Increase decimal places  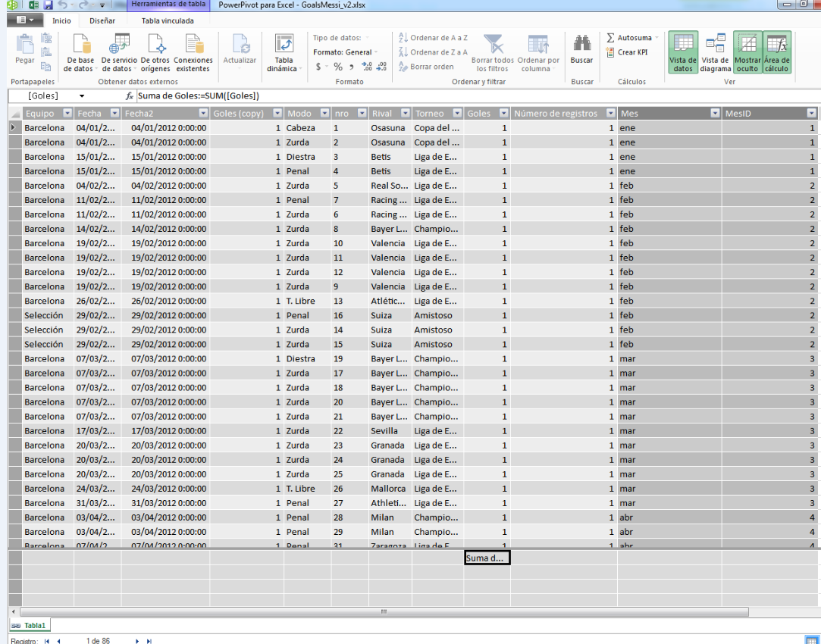[367, 67]
